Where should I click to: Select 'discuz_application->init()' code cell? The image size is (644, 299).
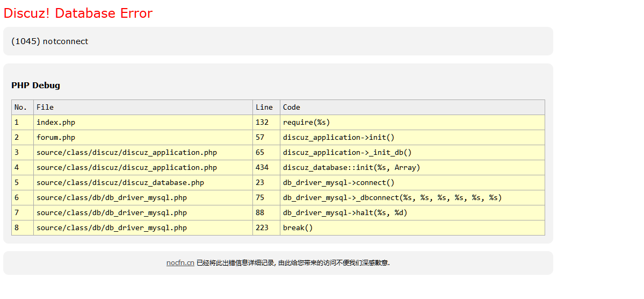(413, 137)
